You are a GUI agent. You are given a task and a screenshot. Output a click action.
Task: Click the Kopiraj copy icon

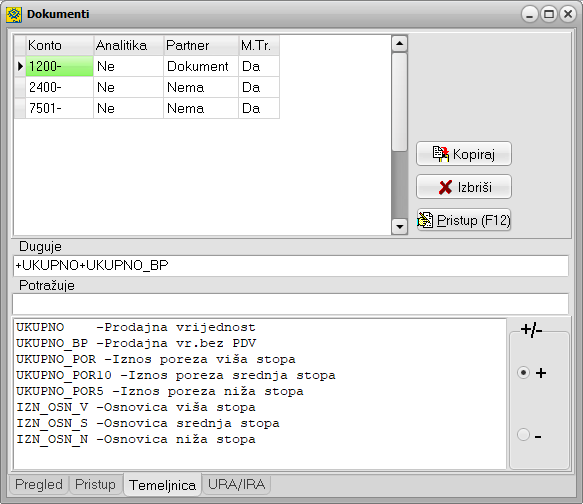(441, 154)
